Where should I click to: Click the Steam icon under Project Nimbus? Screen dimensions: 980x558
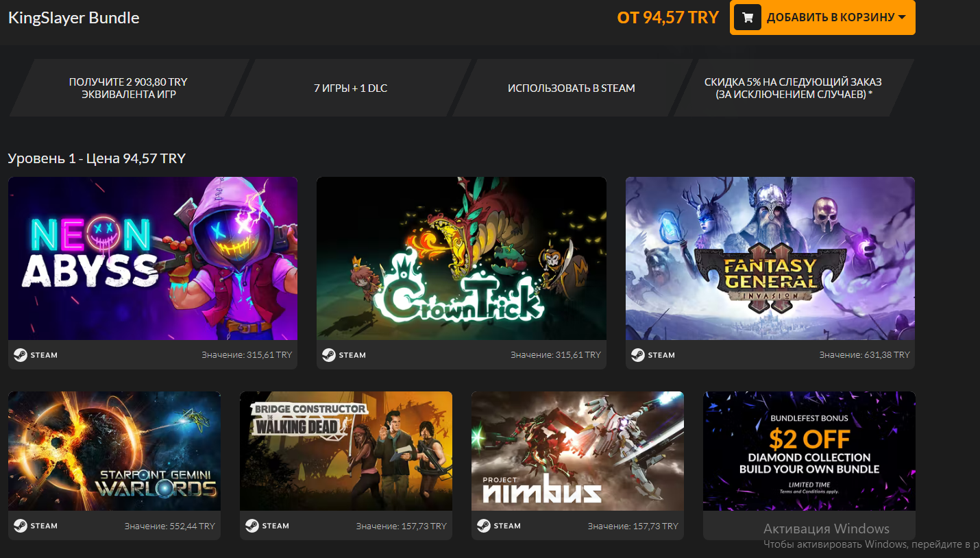484,526
